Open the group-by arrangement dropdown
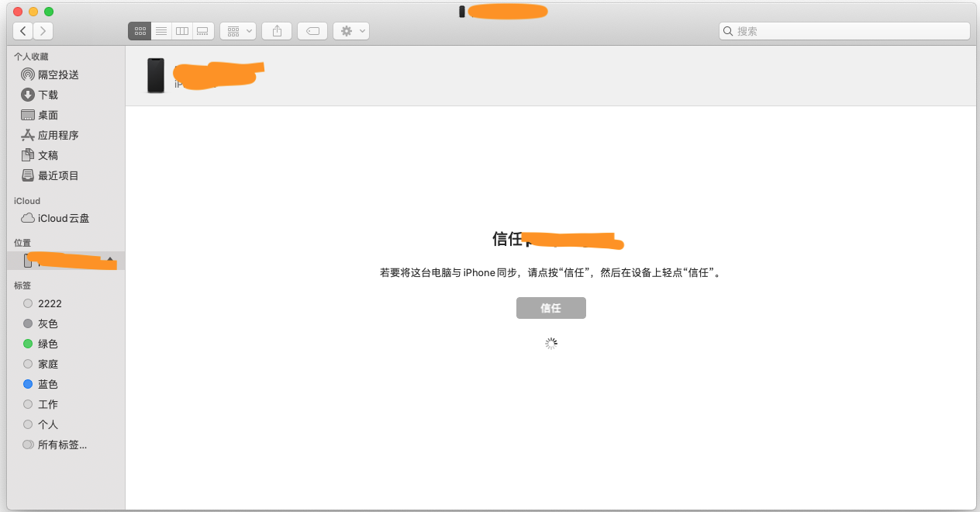The height and width of the screenshot is (512, 980). [x=238, y=31]
